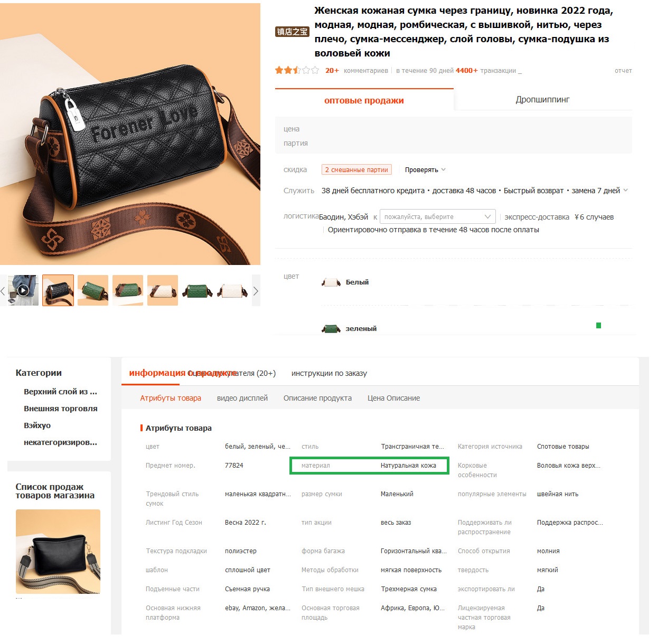657x644 pixels.
Task: Expand the service details chevron
Action: tap(625, 191)
